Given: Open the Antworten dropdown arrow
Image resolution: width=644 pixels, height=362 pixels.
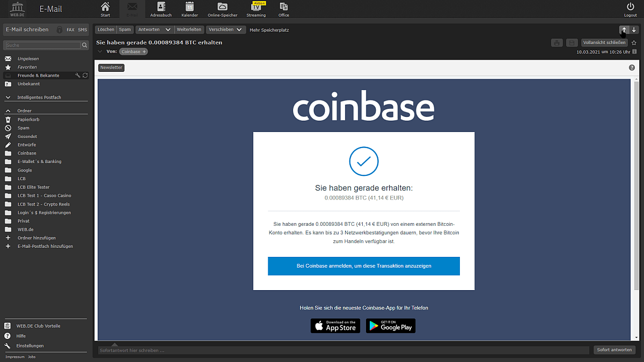Looking at the screenshot, I should coord(168,30).
